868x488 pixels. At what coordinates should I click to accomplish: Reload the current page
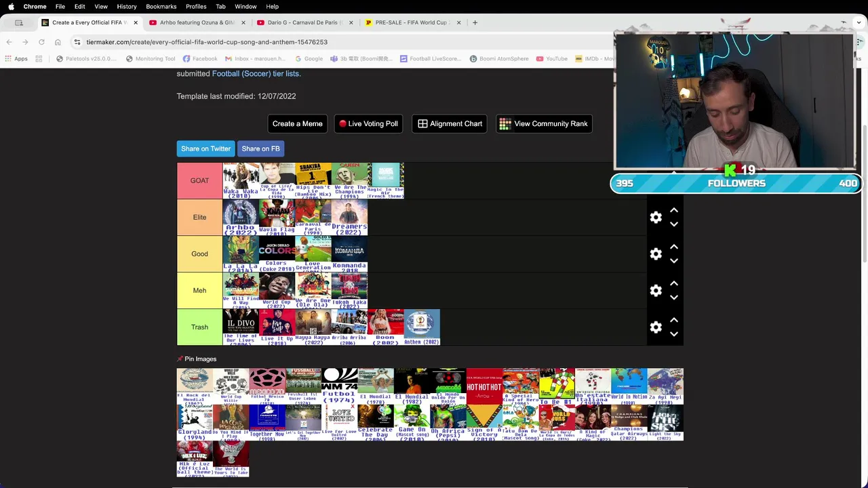[41, 42]
